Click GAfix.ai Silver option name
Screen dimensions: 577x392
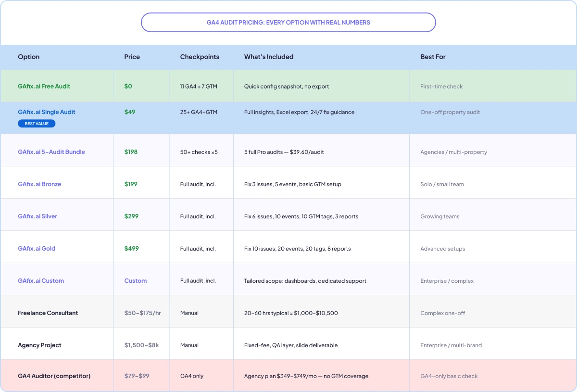tap(38, 216)
